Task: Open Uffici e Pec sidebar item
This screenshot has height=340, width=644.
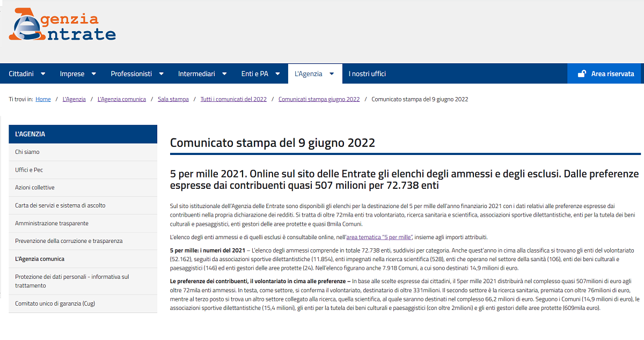Action: point(83,170)
